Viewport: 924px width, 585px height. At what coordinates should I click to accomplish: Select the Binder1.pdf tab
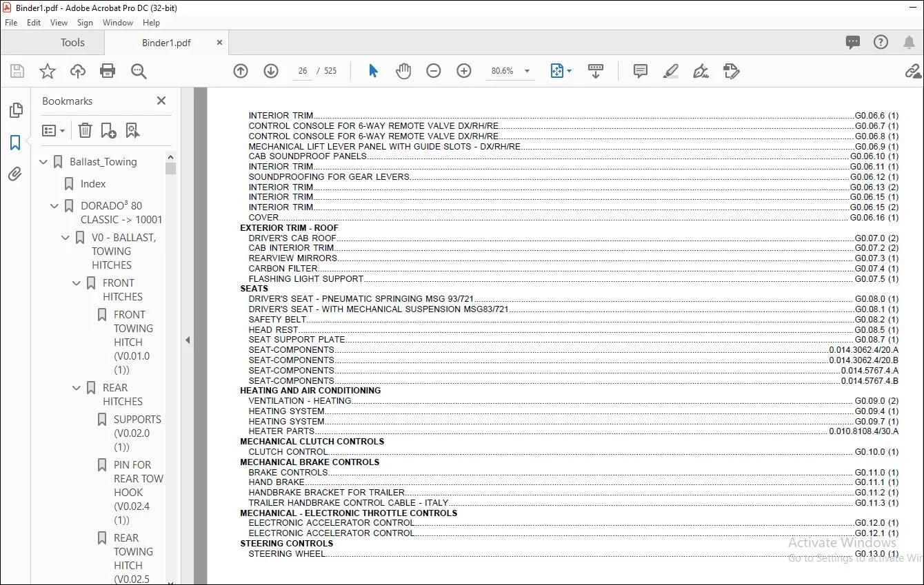point(166,43)
